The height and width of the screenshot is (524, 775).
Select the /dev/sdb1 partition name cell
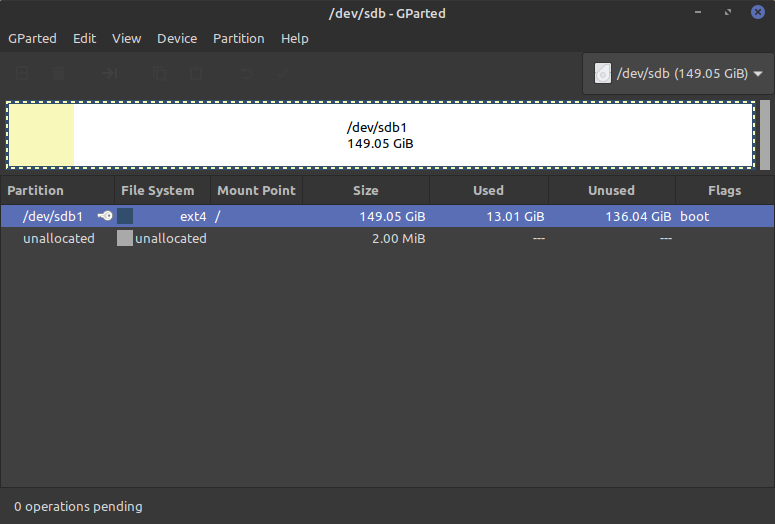tap(53, 217)
